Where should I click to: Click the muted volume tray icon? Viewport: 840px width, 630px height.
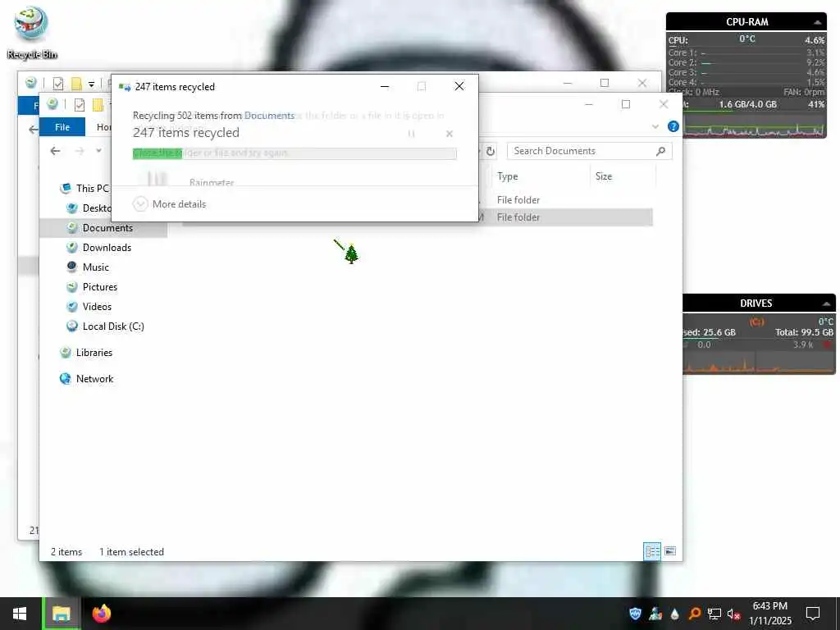[734, 614]
